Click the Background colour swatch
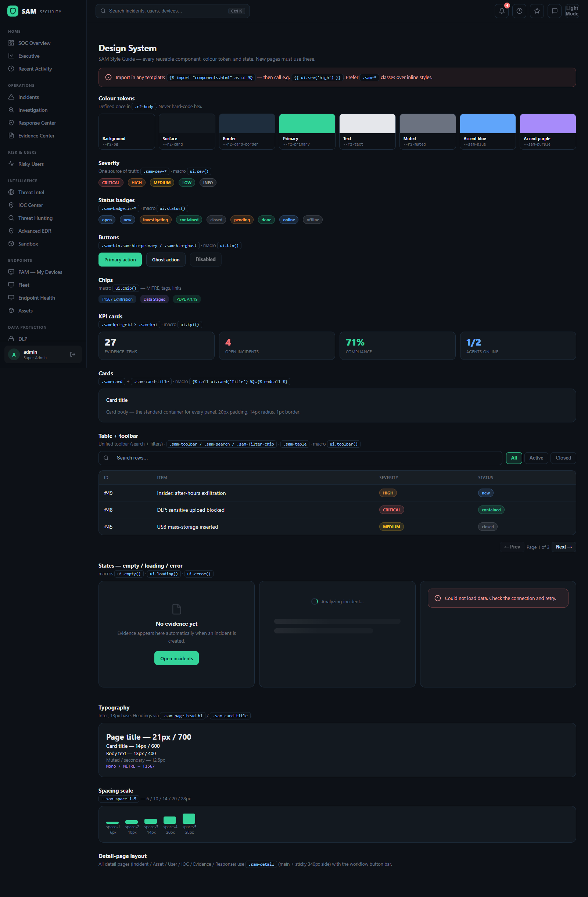Screen dimensions: 588x897 tap(126, 132)
